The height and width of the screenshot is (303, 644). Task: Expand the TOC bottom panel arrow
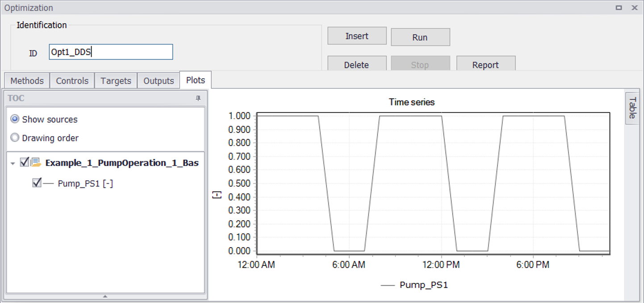click(x=105, y=296)
